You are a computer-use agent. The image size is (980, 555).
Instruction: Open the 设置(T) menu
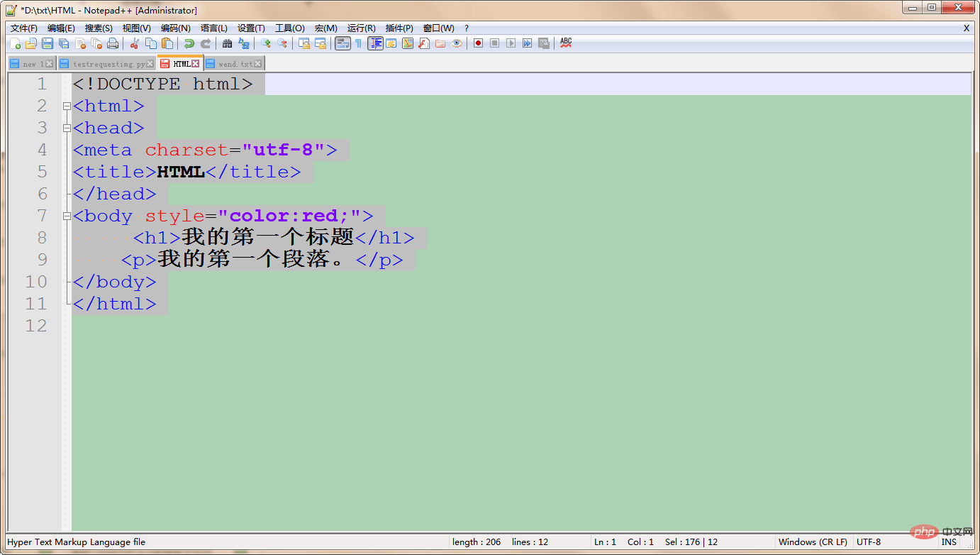coord(251,28)
